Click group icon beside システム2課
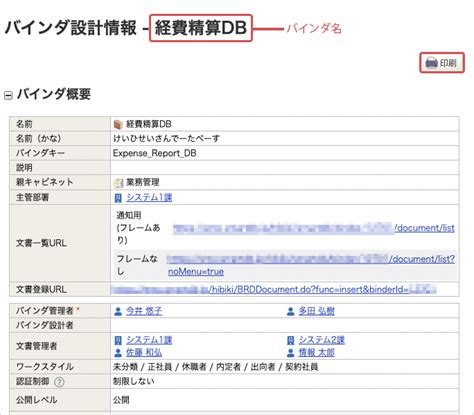 pos(290,340)
